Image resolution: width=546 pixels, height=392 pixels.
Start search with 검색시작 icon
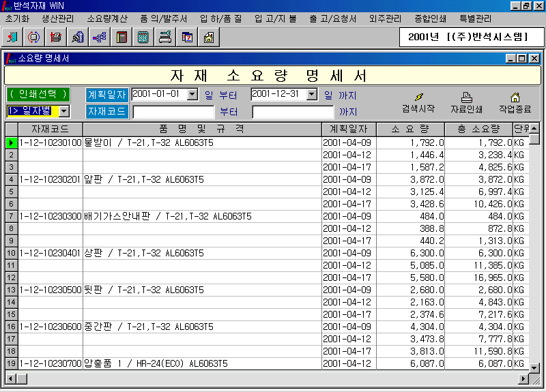pos(418,103)
